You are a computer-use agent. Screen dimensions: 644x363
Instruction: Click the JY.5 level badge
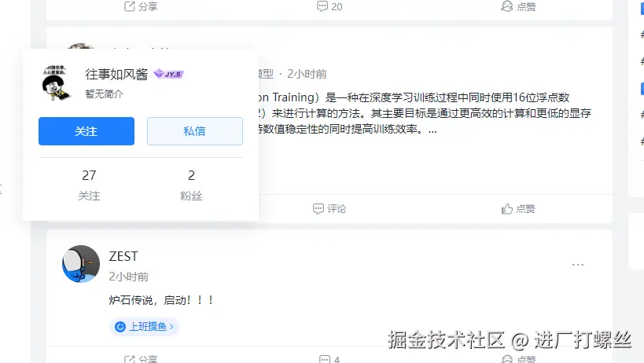[168, 74]
